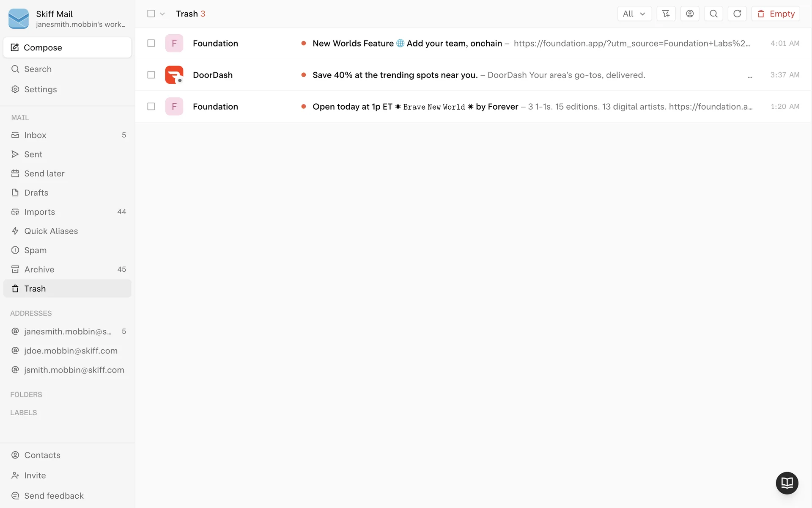Check the first Foundation email checkbox
This screenshot has height=508, width=812.
151,43
